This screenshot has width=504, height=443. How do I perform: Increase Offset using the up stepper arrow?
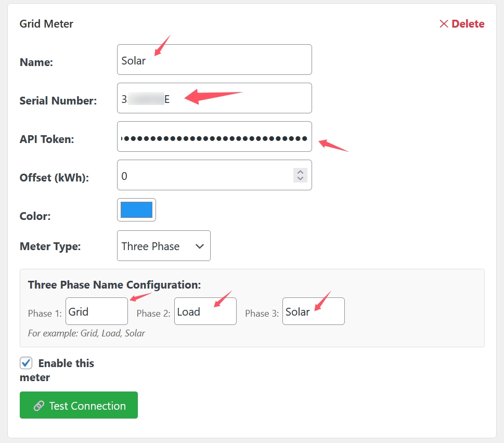click(300, 172)
